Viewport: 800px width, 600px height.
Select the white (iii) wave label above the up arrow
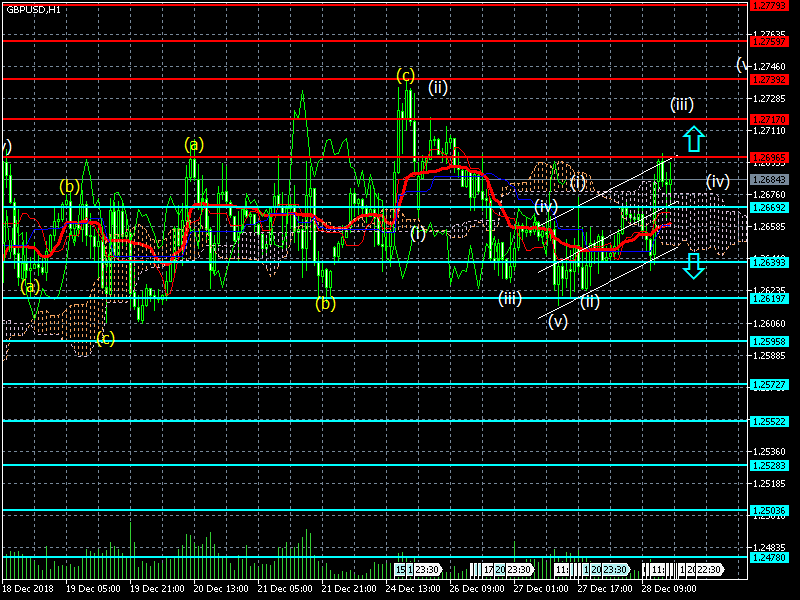point(682,104)
